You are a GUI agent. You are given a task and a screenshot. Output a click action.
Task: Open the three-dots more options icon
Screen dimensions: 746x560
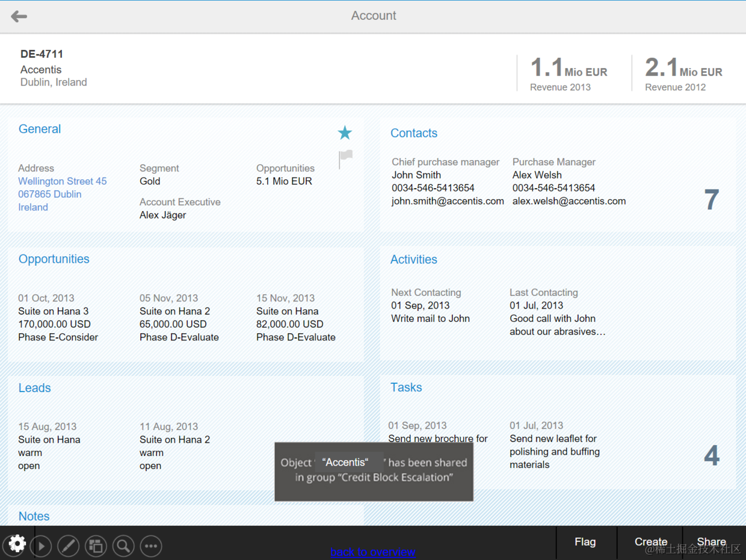[x=151, y=546]
